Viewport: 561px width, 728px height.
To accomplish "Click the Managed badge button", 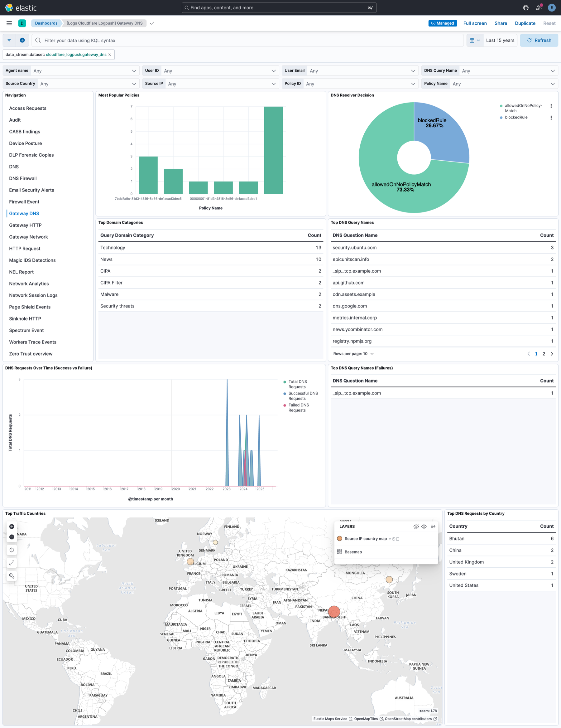I will 442,23.
